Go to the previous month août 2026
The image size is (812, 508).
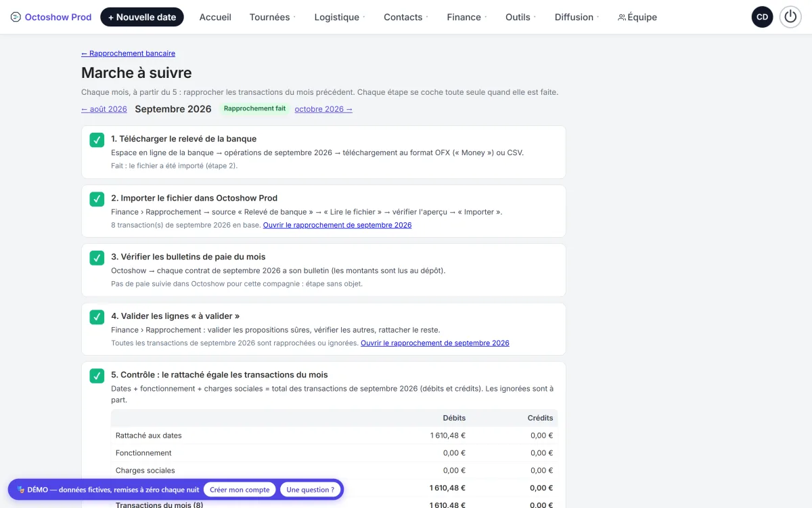coord(104,109)
